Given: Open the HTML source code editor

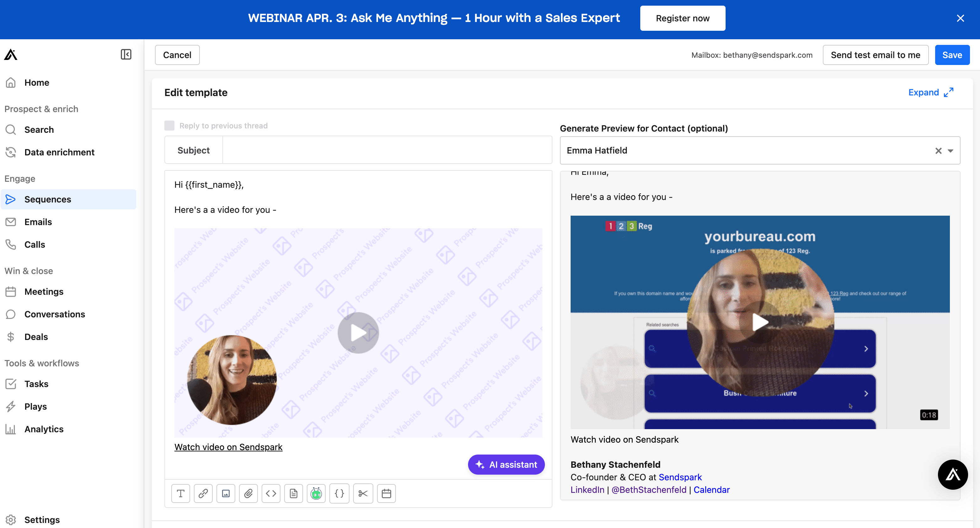Looking at the screenshot, I should [271, 493].
